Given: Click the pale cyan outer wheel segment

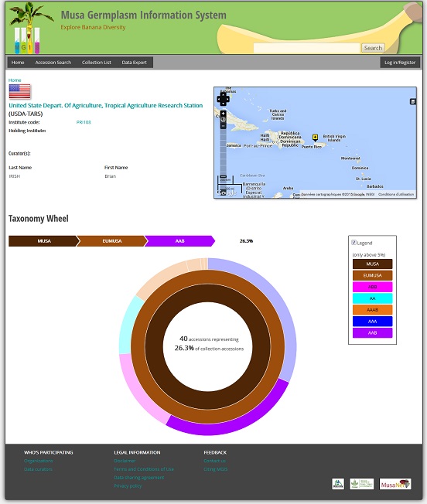Looking at the screenshot, I should tap(126, 325).
